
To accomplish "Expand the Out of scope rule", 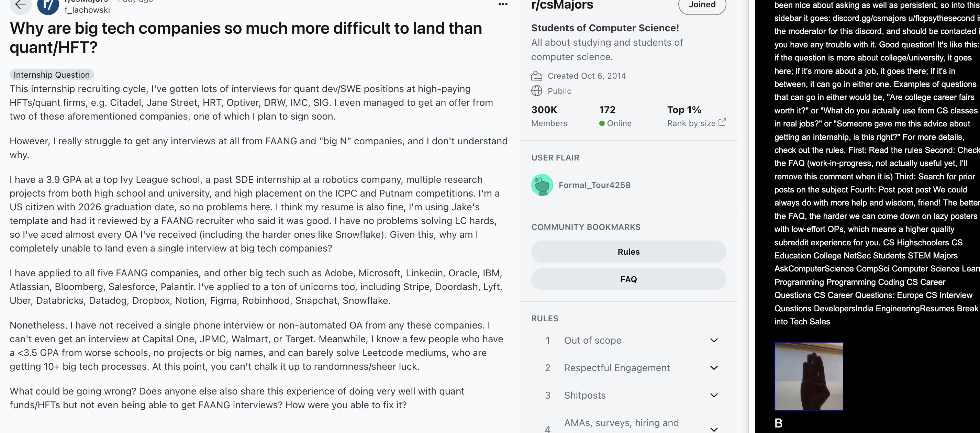I will (714, 340).
